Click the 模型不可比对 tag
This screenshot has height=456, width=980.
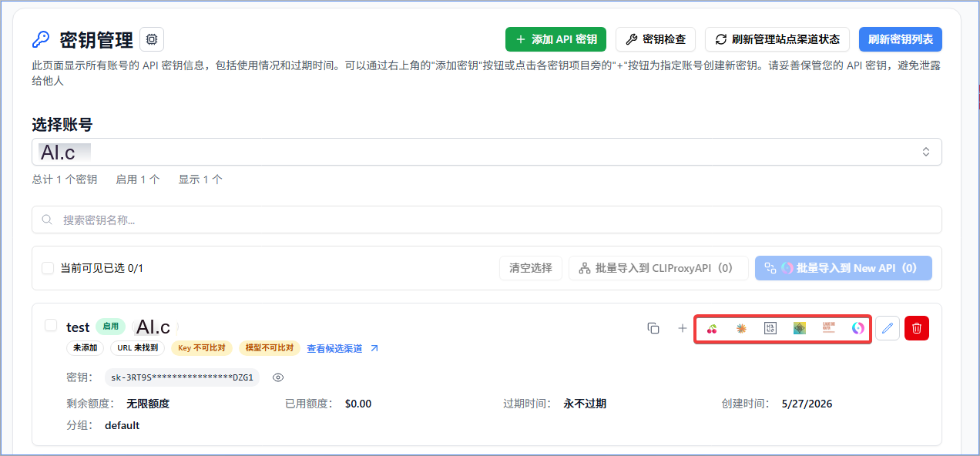point(270,348)
